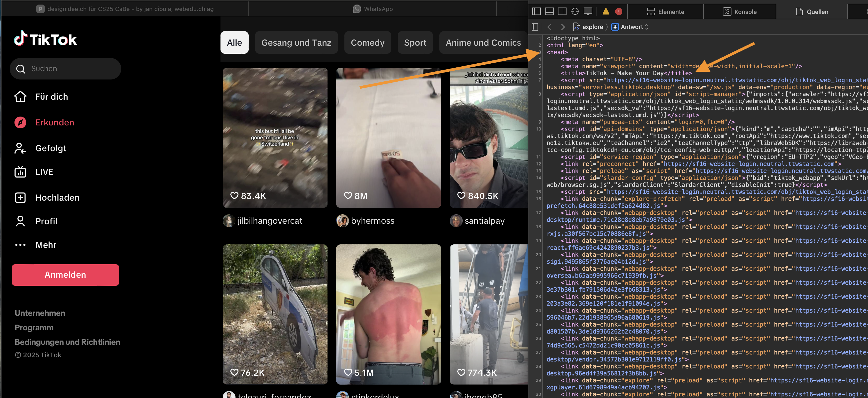Viewport: 868px width, 398px height.
Task: Expand the Mehr menu in the sidebar
Action: pos(46,245)
